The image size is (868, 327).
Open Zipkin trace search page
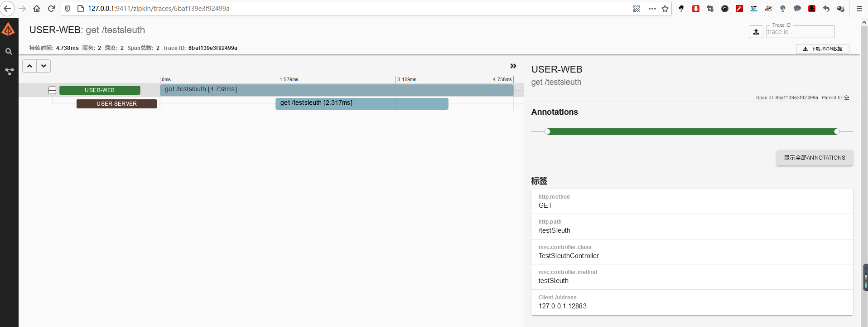[9, 52]
